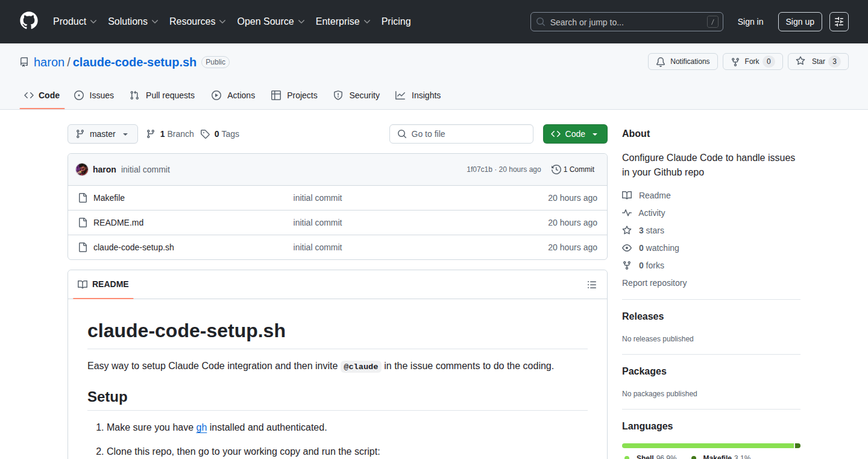Open the README outline list icon
The width and height of the screenshot is (868, 459).
[x=592, y=285]
